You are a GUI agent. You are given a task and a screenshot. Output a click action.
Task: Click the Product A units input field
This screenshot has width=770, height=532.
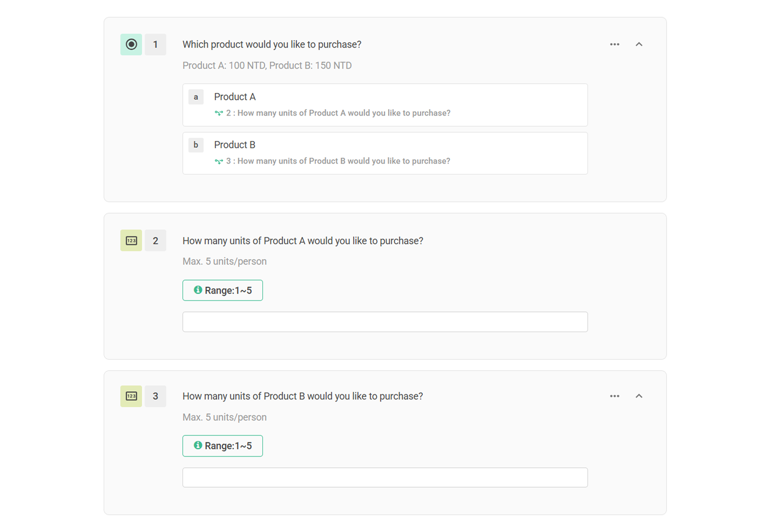(385, 322)
